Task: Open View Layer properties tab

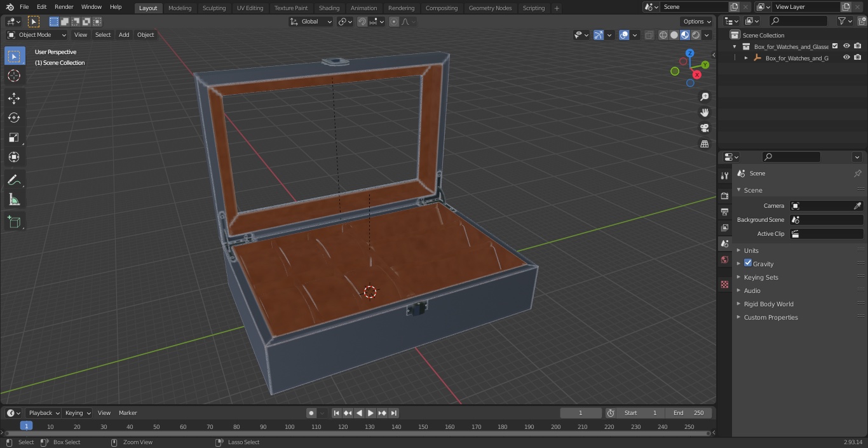Action: pos(724,227)
